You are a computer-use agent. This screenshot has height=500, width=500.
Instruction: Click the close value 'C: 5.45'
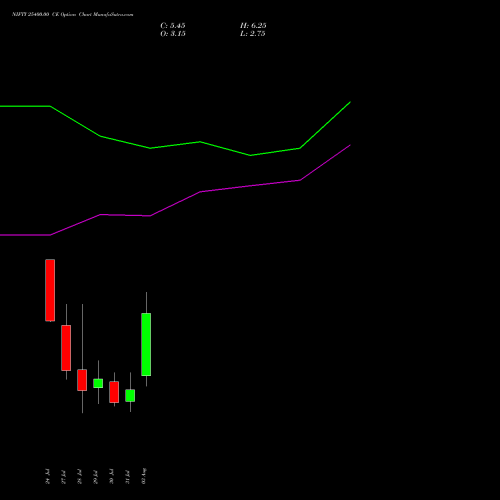coord(173,26)
